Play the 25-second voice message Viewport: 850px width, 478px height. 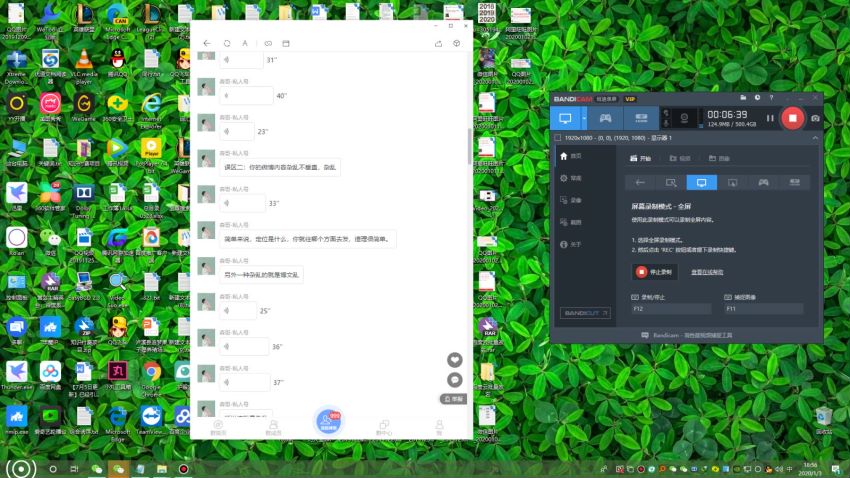[238, 311]
